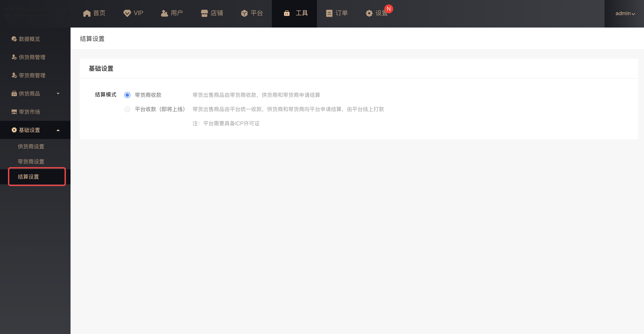Click the VIP diamond icon
This screenshot has width=644, height=334.
coord(127,13)
